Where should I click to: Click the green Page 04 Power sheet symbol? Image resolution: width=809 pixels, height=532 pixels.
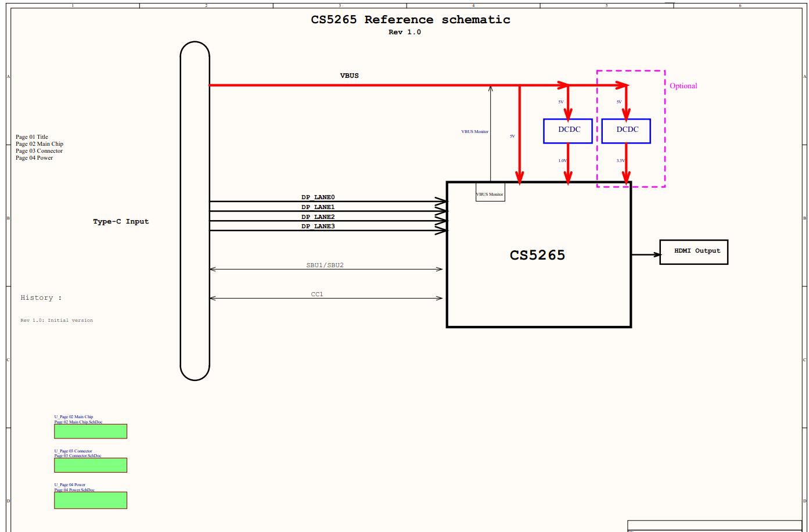pos(90,500)
